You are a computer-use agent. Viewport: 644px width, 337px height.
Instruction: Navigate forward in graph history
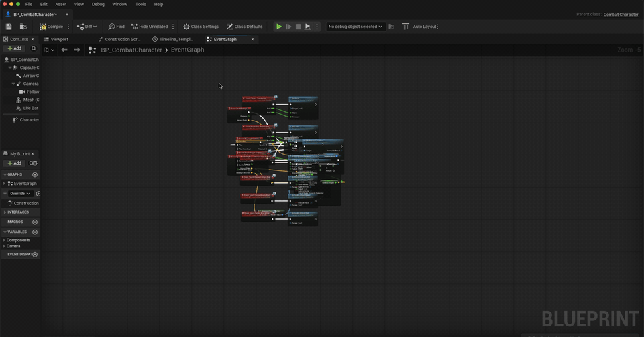pyautogui.click(x=76, y=50)
